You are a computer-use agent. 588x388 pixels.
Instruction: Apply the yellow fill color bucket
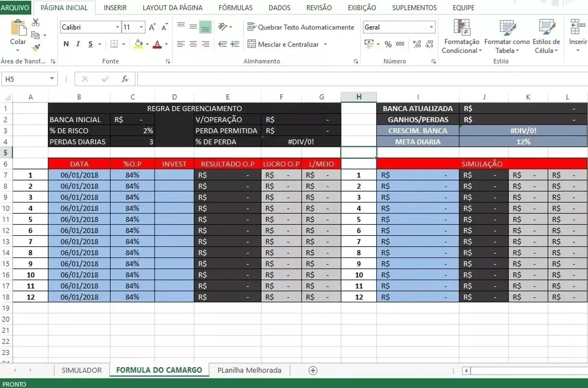(x=138, y=44)
